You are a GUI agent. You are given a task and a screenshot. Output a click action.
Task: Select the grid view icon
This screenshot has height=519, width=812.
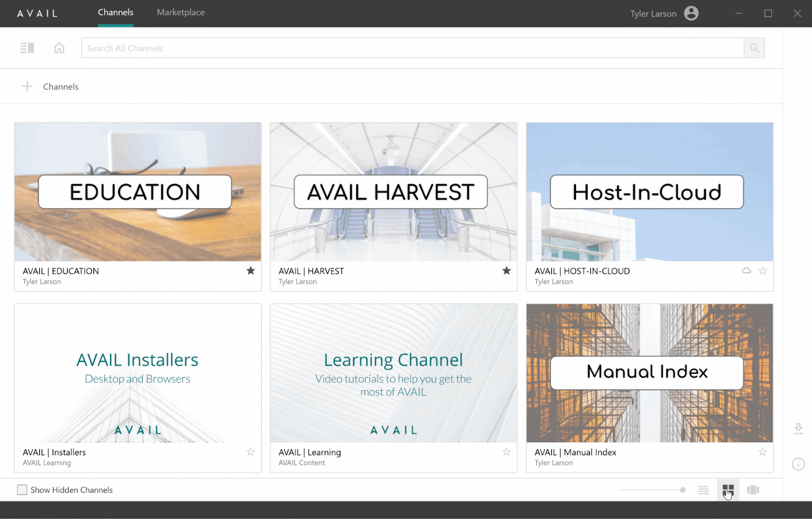[x=728, y=490]
